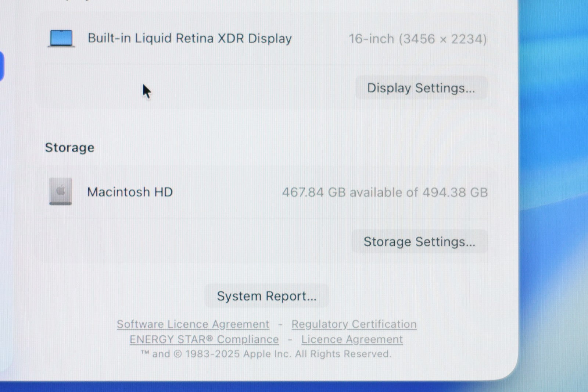Viewport: 588px width, 392px height.
Task: Select the Built-in Liquid Retina XDR Display label
Action: pos(190,38)
